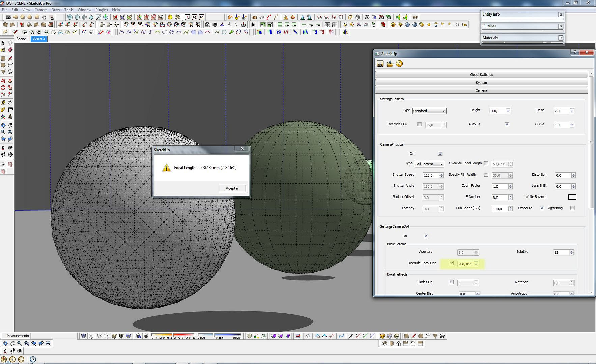The image size is (596, 364).
Task: Select the Circle tool in left toolbar
Action: click(3, 65)
